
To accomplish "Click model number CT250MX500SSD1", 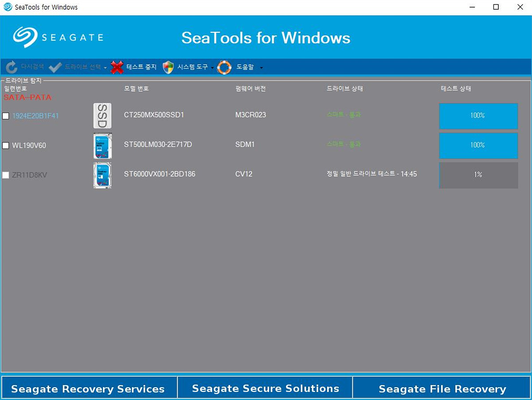I will pos(154,115).
